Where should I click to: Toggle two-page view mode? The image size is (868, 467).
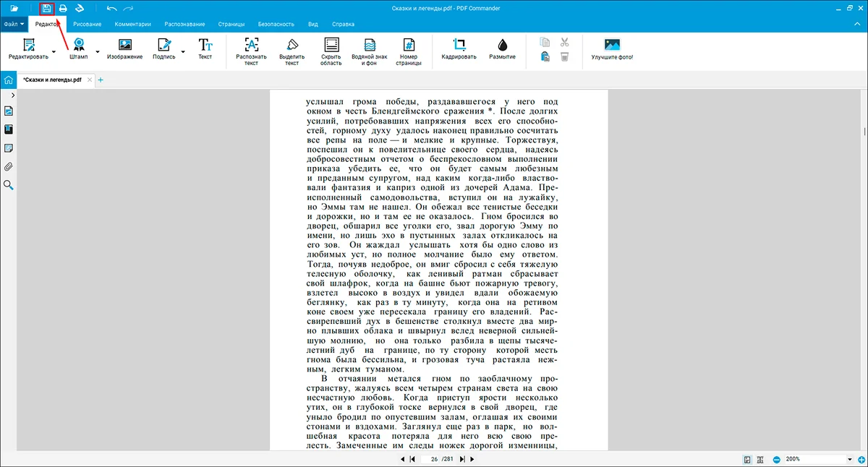click(760, 460)
